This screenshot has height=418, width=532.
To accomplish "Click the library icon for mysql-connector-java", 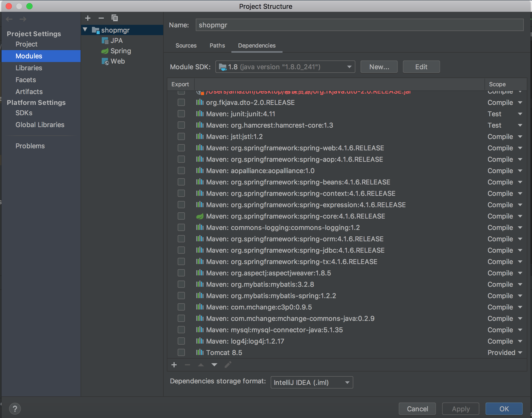I will point(200,330).
